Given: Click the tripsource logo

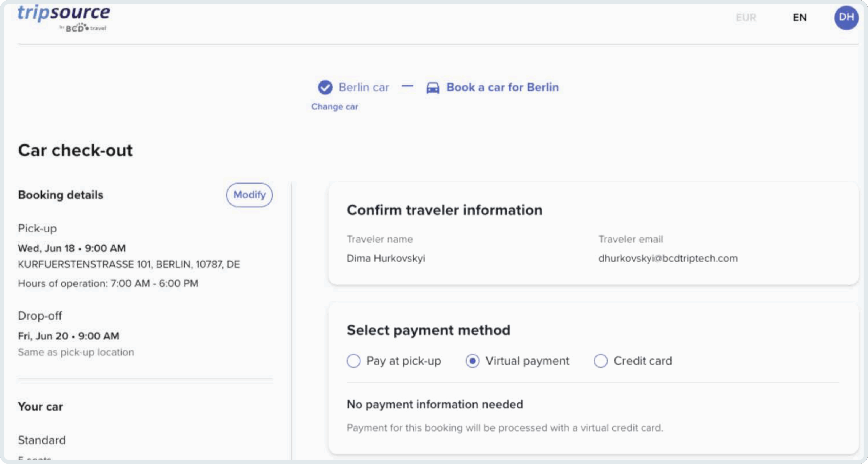Looking at the screenshot, I should coord(64,14).
